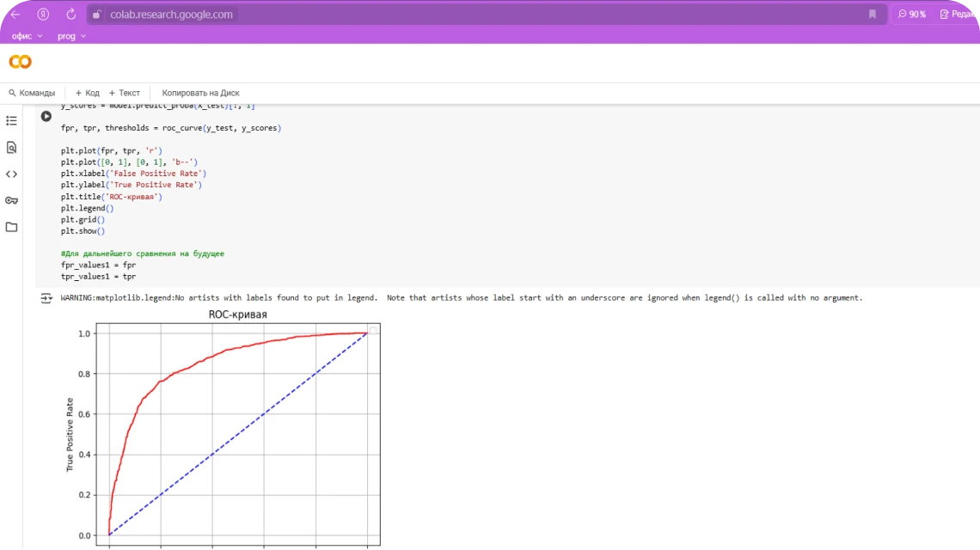Screen dimensions: 980x550
Task: Toggle the cell output options icon
Action: pyautogui.click(x=46, y=298)
